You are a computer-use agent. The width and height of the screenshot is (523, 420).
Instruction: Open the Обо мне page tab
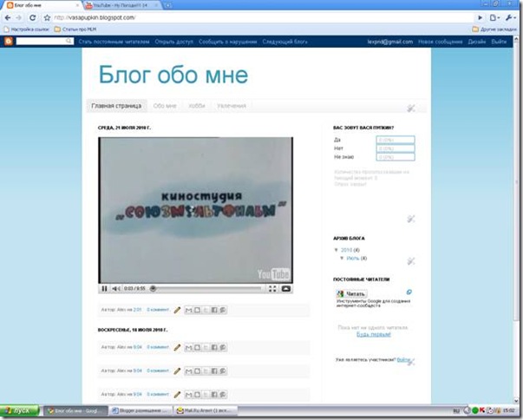point(165,106)
